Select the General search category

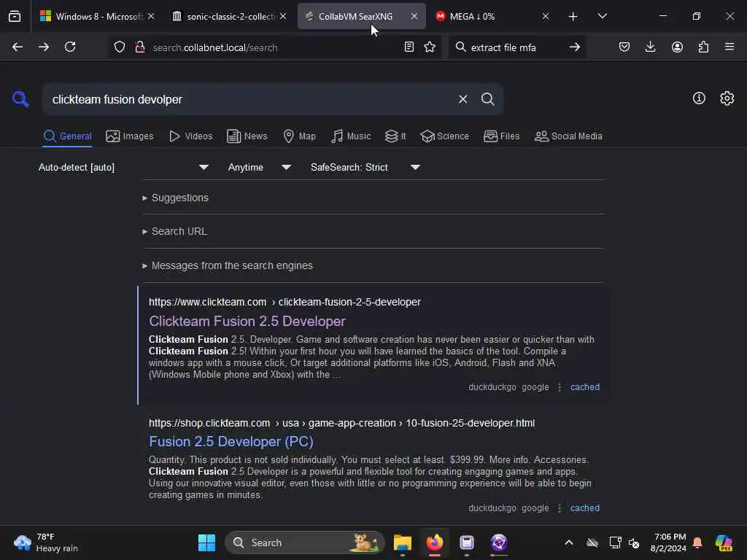(67, 136)
